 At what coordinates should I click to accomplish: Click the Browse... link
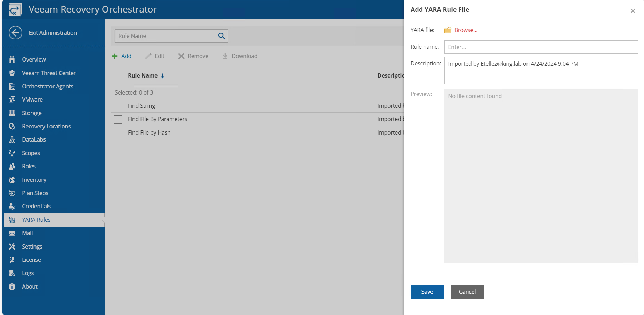pyautogui.click(x=466, y=30)
